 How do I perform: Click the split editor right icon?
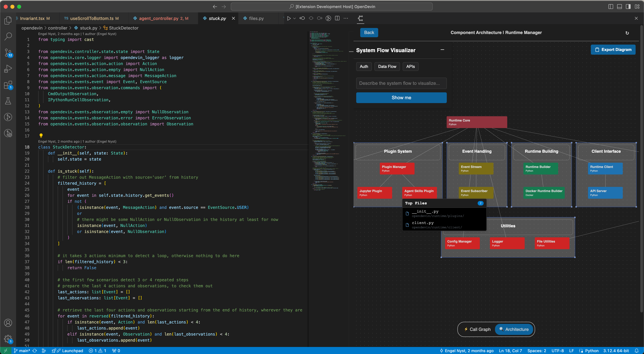point(337,18)
